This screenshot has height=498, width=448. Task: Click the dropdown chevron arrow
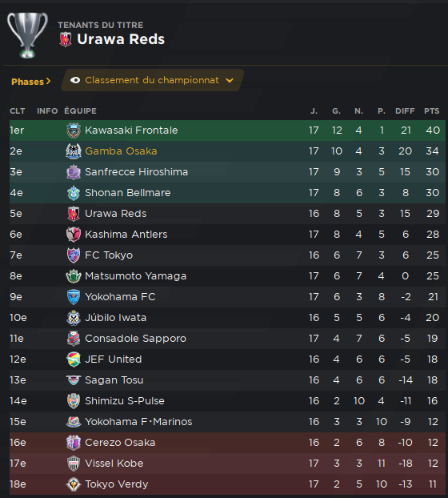tap(230, 81)
